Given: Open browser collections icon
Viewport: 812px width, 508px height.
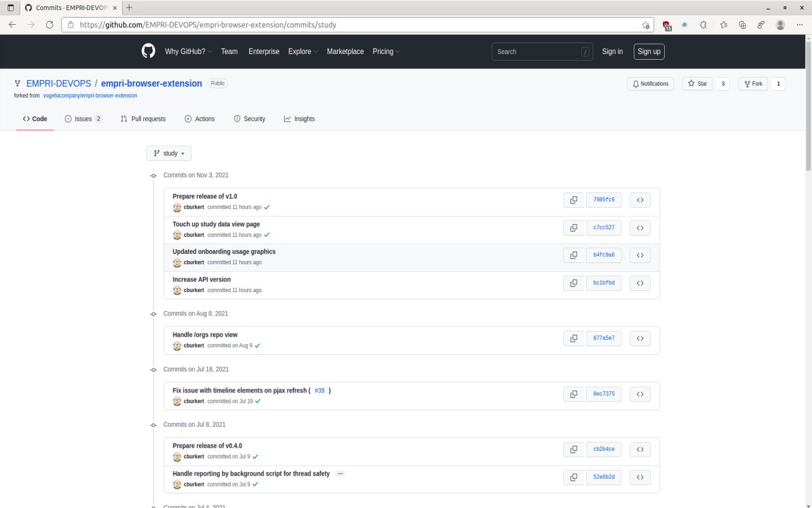Looking at the screenshot, I should pyautogui.click(x=742, y=25).
